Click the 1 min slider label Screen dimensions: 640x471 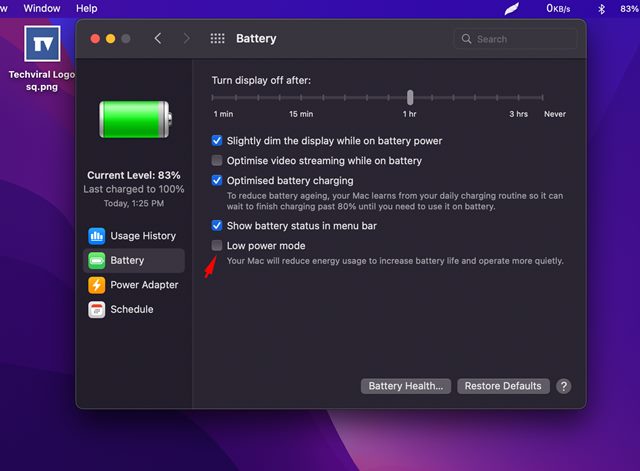tap(223, 114)
